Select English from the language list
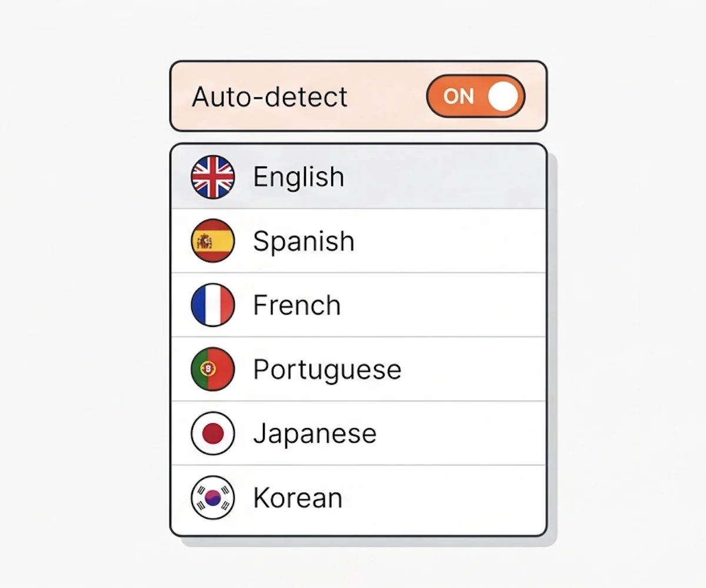The image size is (706, 588). click(358, 177)
